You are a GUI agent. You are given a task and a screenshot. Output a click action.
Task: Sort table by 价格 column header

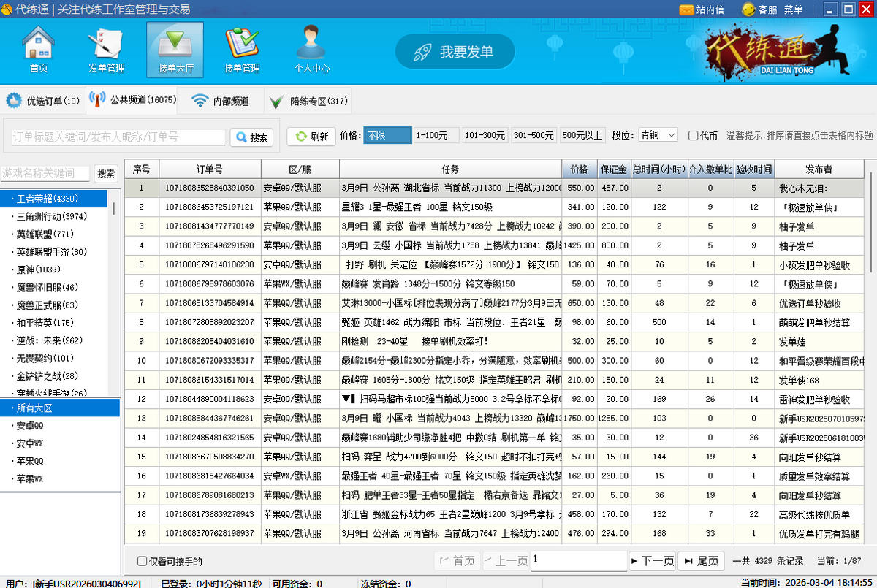[x=579, y=169]
